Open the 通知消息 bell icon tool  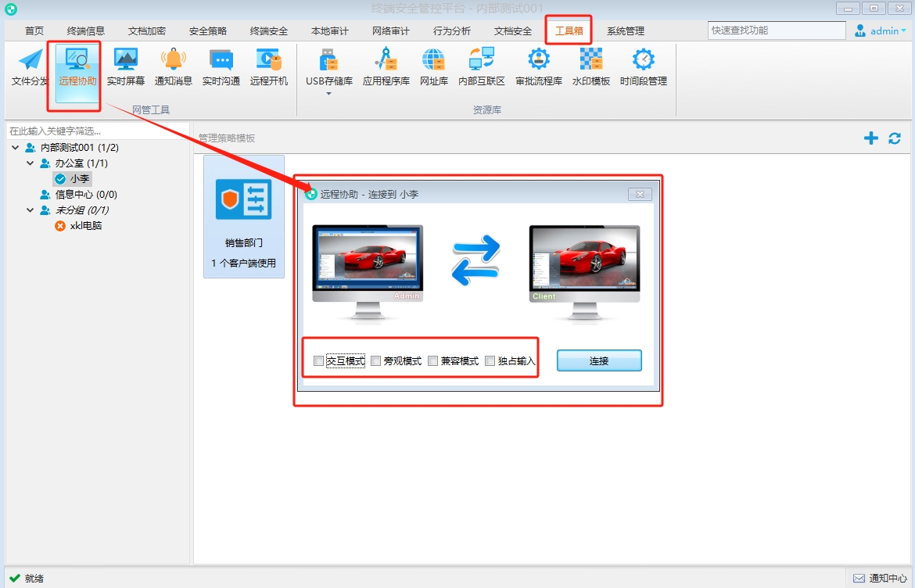click(x=174, y=68)
